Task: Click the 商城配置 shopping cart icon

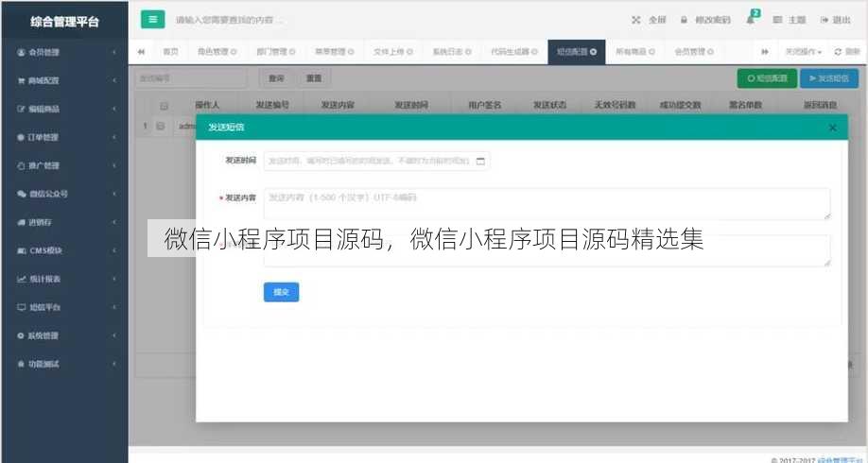Action: pyautogui.click(x=21, y=80)
